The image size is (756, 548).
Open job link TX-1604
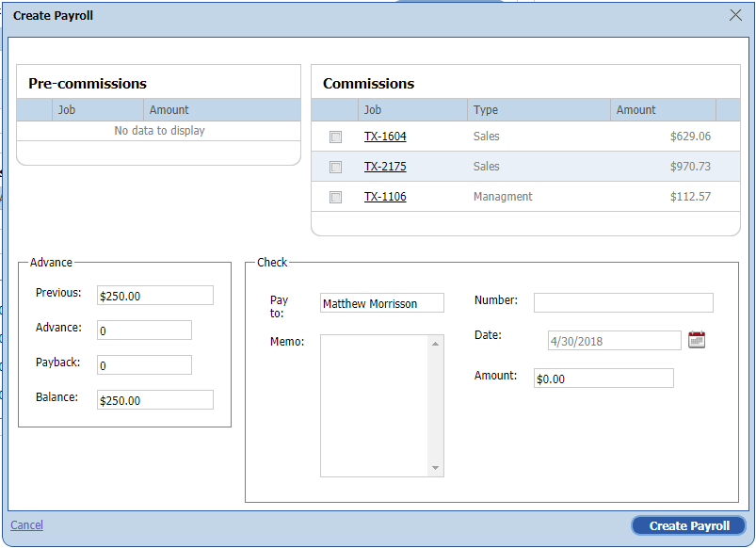tap(385, 137)
